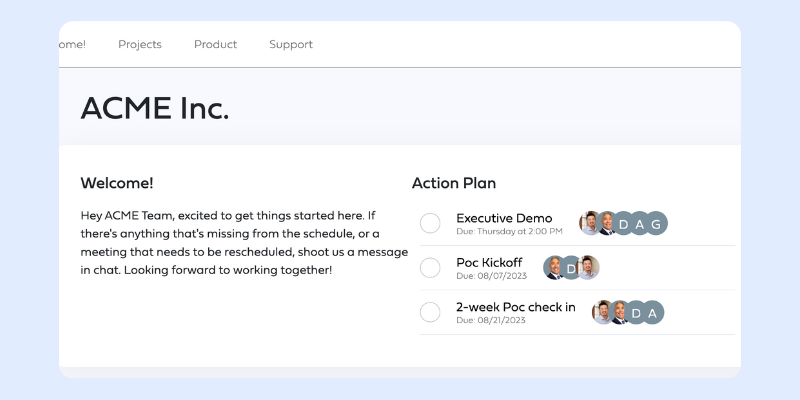The width and height of the screenshot is (800, 400).
Task: Open the Poc Kickoff task title
Action: [x=489, y=263]
